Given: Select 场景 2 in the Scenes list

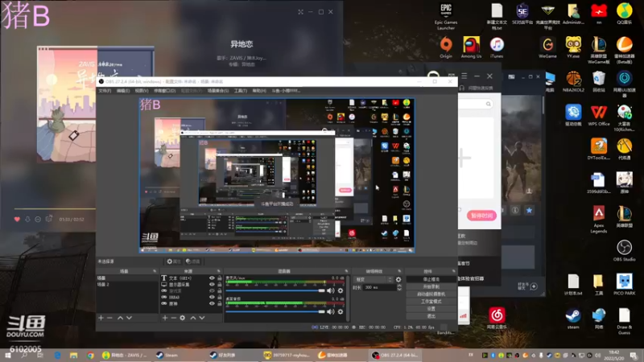Looking at the screenshot, I should coord(127,285).
